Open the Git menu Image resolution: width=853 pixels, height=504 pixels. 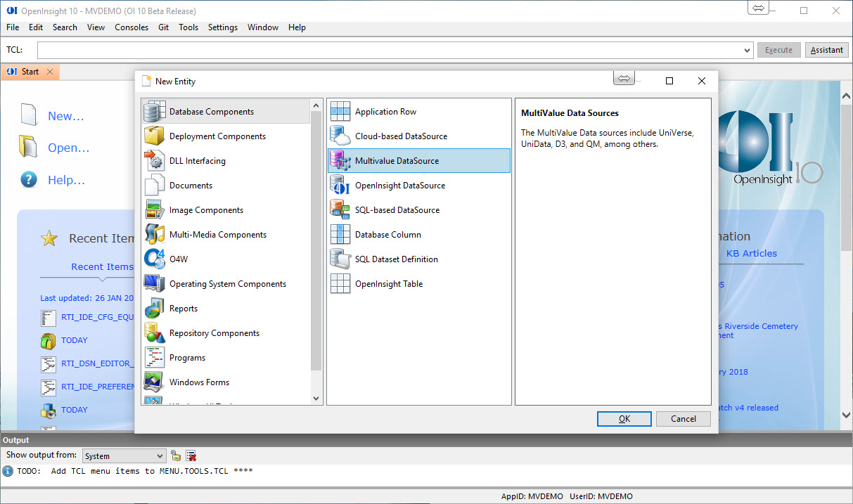(x=163, y=27)
